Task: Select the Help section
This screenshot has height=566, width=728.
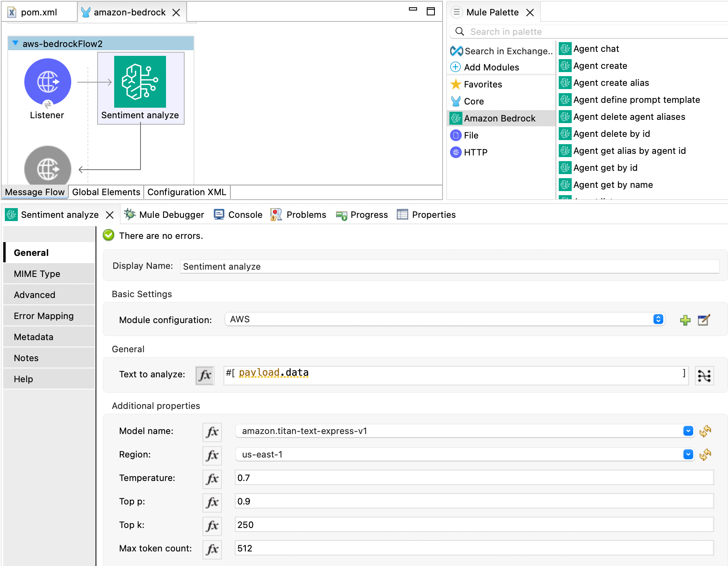Action: (x=49, y=379)
